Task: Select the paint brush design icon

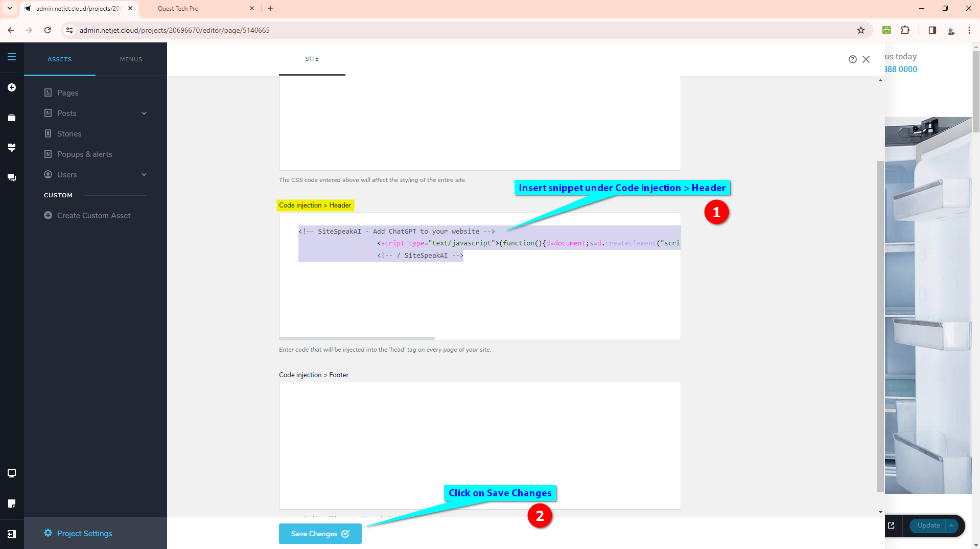Action: point(12,148)
